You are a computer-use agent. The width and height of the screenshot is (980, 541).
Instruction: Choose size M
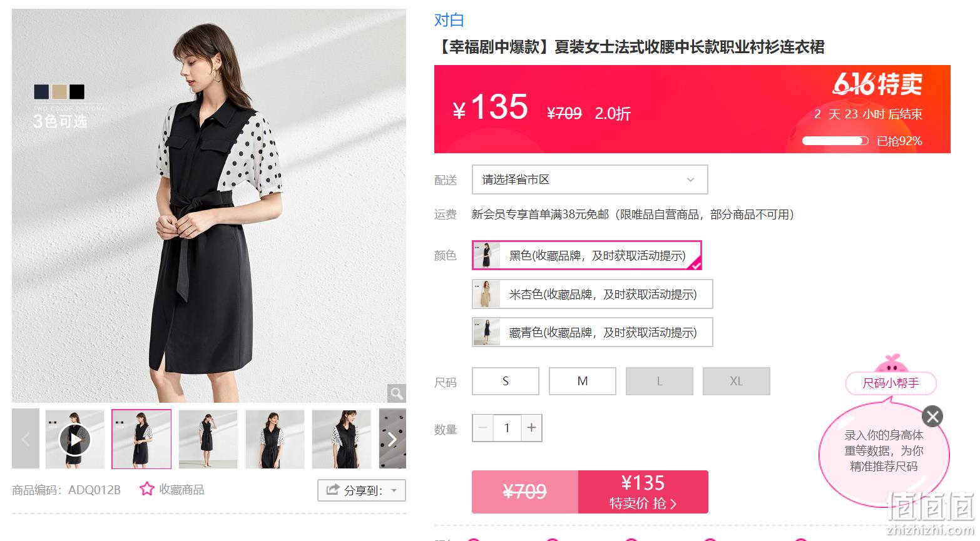[x=583, y=381]
